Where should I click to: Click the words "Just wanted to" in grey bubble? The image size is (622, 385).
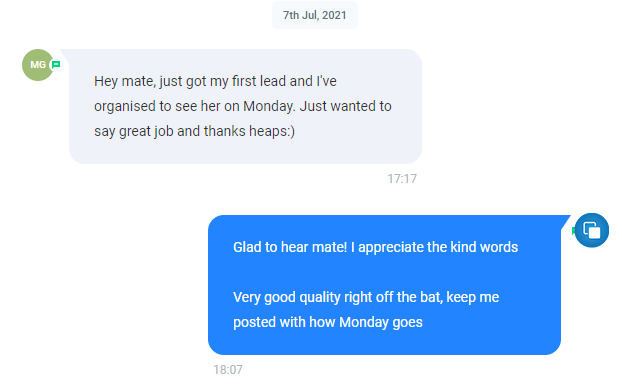pyautogui.click(x=345, y=106)
